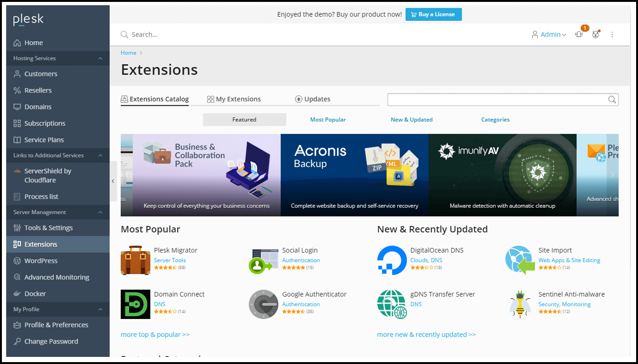Open more new & recently updated link
Image resolution: width=638 pixels, height=364 pixels.
click(427, 335)
